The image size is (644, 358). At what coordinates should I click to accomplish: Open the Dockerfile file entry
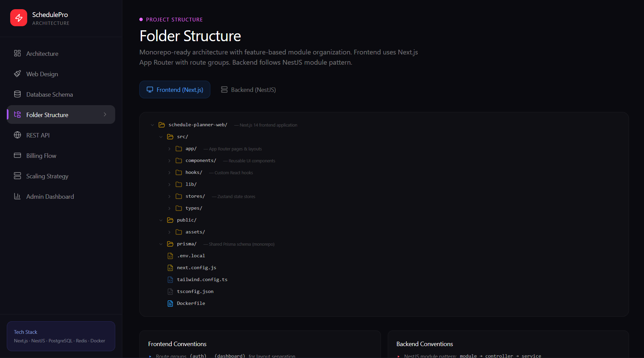click(191, 303)
